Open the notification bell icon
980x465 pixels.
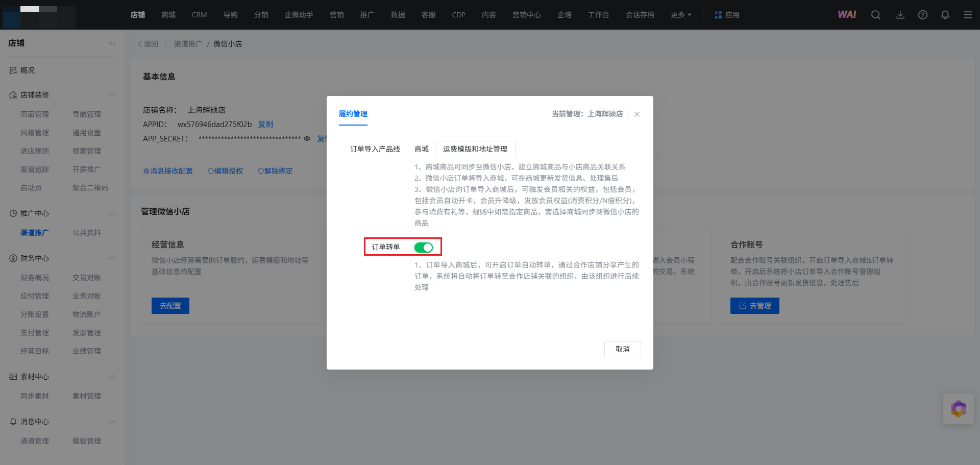coord(945,15)
